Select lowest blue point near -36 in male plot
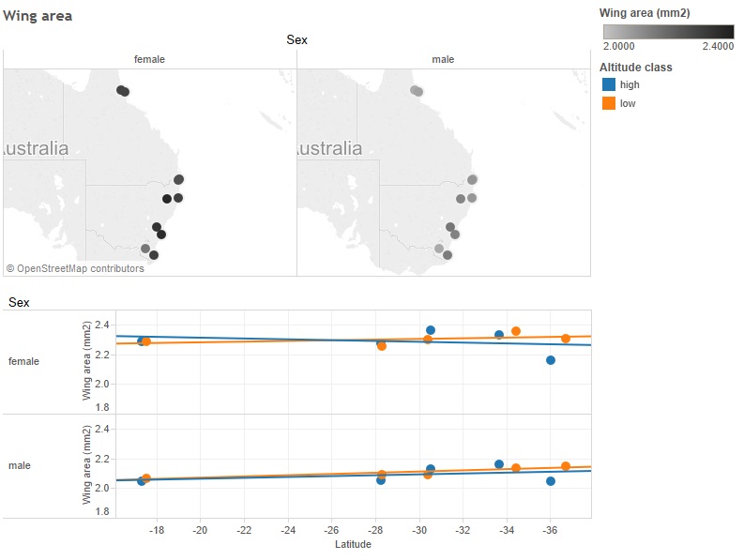The height and width of the screenshot is (560, 744). click(x=551, y=481)
